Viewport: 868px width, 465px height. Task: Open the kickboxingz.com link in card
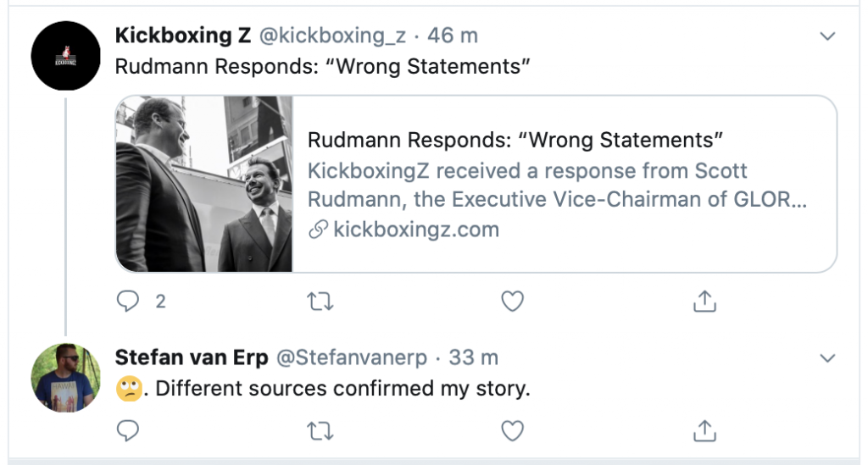click(x=415, y=230)
